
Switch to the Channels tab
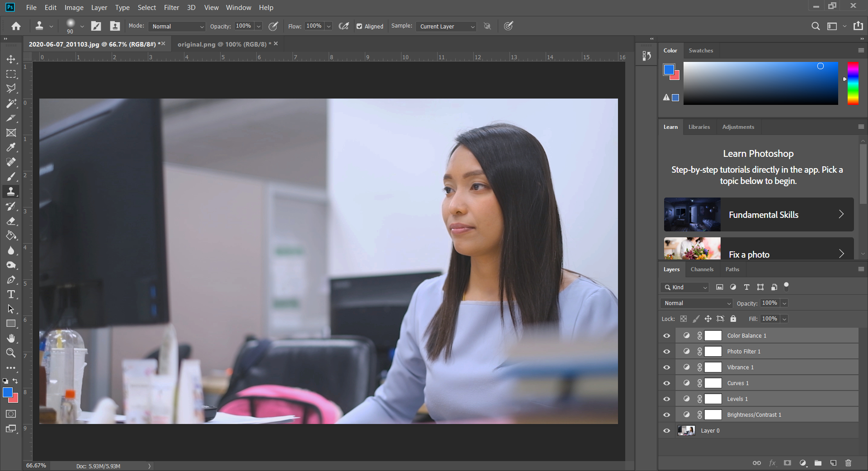[x=702, y=269]
